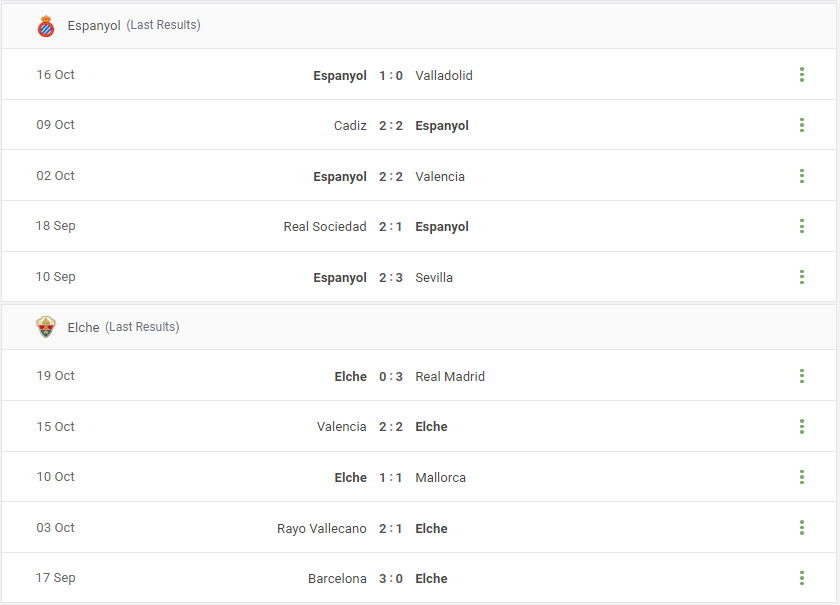Select Real Sociedad team name
Screen dimensions: 840x605
click(325, 227)
